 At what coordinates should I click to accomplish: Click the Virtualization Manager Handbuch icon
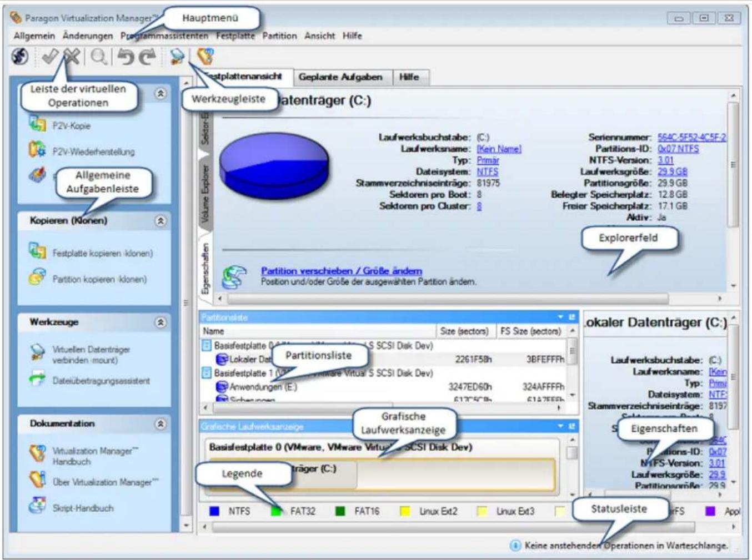click(37, 453)
